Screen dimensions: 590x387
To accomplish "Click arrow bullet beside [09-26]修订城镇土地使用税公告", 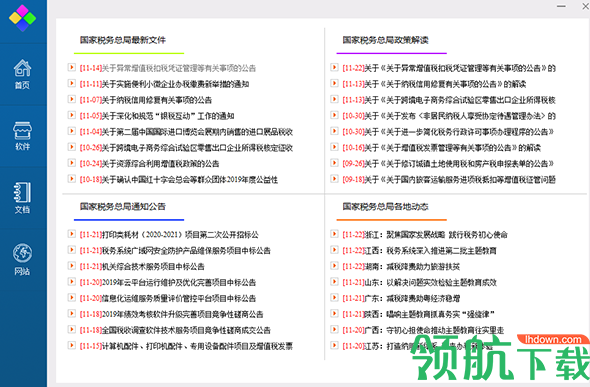I will tap(334, 163).
